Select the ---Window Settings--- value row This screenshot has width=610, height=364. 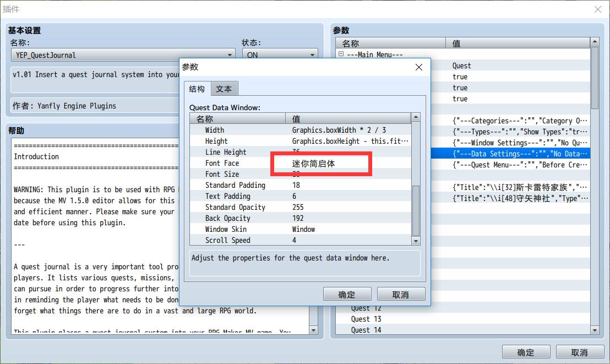click(520, 143)
